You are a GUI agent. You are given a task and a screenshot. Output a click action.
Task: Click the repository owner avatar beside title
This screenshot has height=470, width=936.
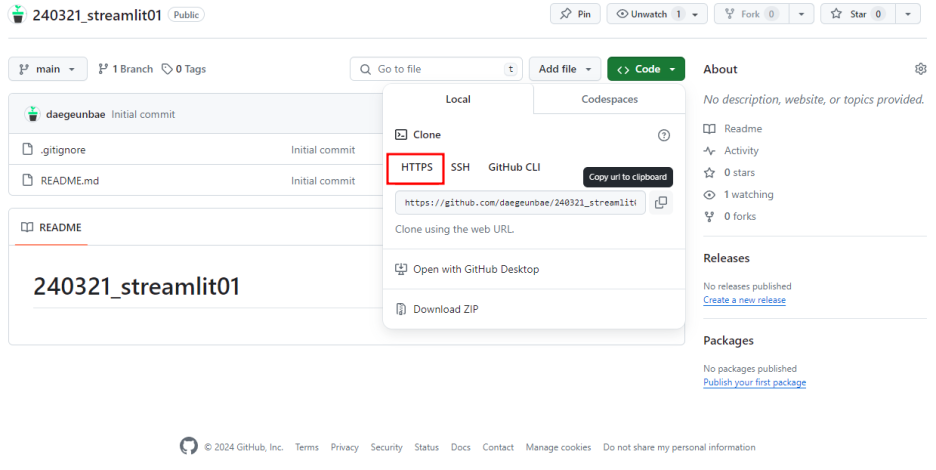click(18, 14)
